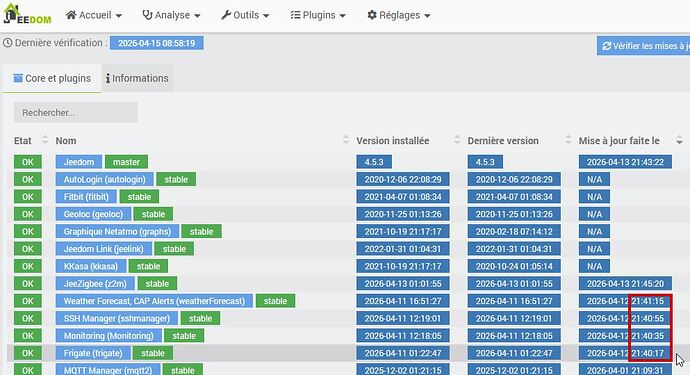Screen dimensions: 690x375
Task: Click installed version 2022-01-31 01:04:31
Action: pos(403,249)
